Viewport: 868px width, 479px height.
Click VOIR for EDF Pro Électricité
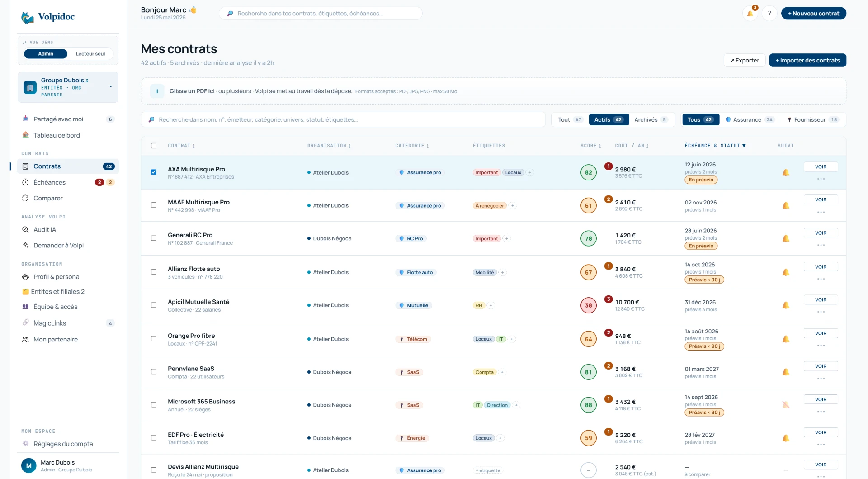click(x=821, y=432)
